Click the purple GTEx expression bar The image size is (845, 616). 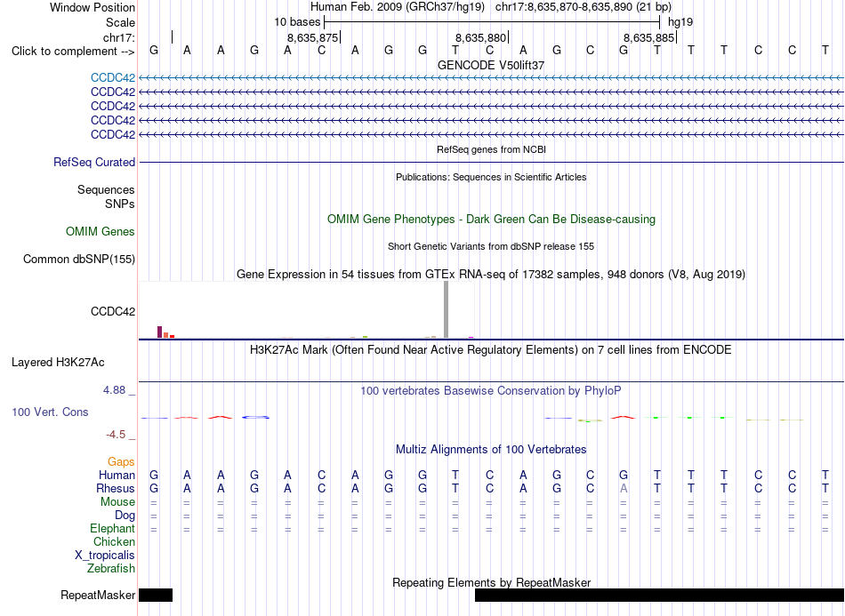(x=159, y=332)
